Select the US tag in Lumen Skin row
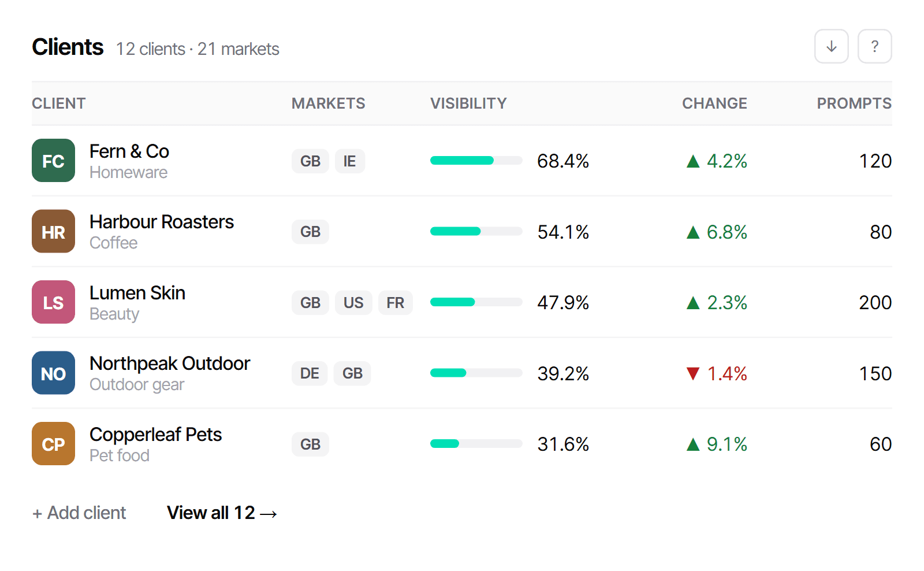Viewport: 924px width, 571px height. tap(353, 303)
